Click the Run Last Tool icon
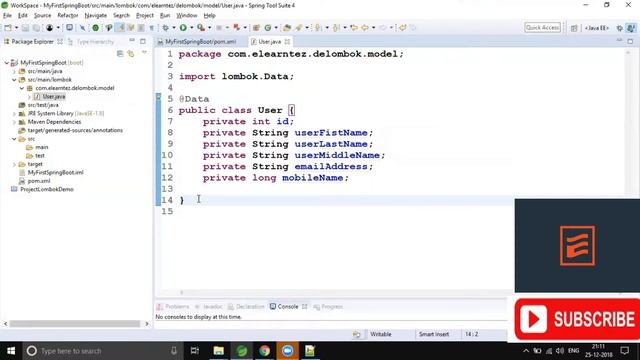This screenshot has width=640, height=360. pyautogui.click(x=201, y=28)
